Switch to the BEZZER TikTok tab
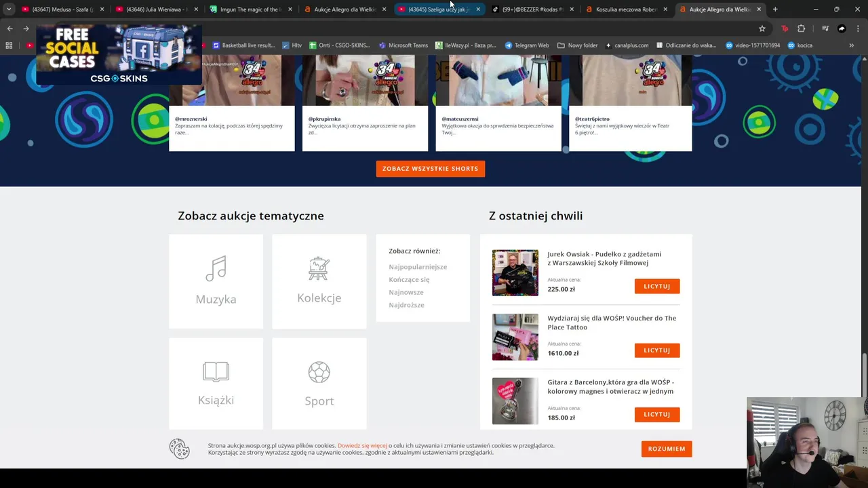Viewport: 868px width, 488px height. [532, 9]
